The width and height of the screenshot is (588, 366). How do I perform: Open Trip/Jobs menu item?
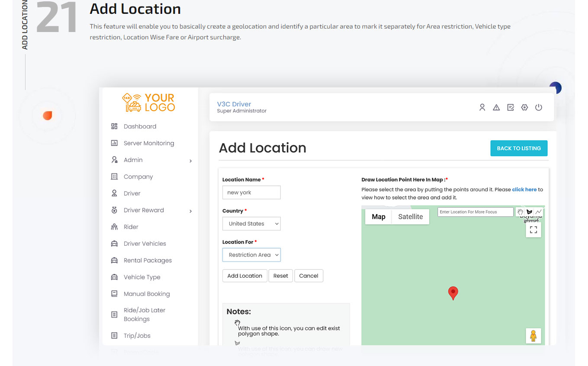[x=137, y=336]
